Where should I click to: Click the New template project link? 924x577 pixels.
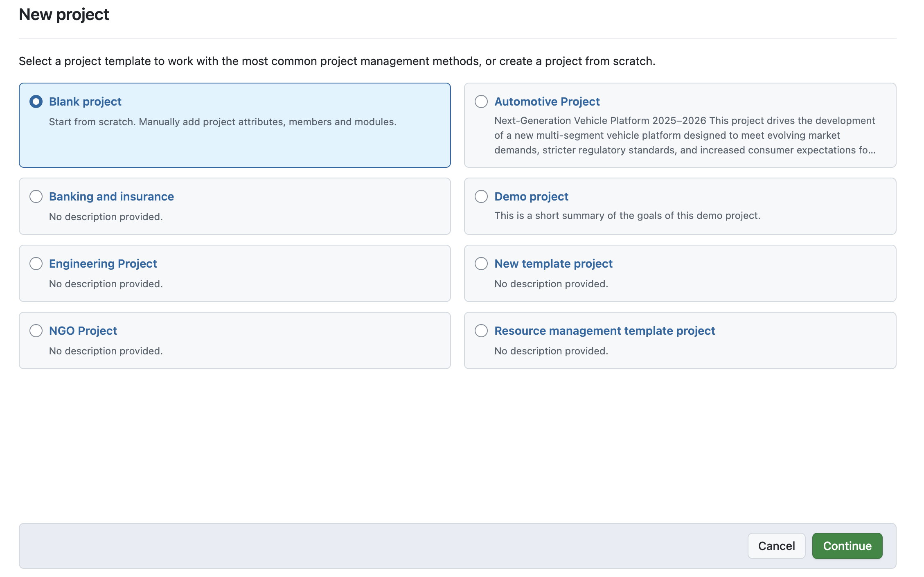tap(553, 264)
